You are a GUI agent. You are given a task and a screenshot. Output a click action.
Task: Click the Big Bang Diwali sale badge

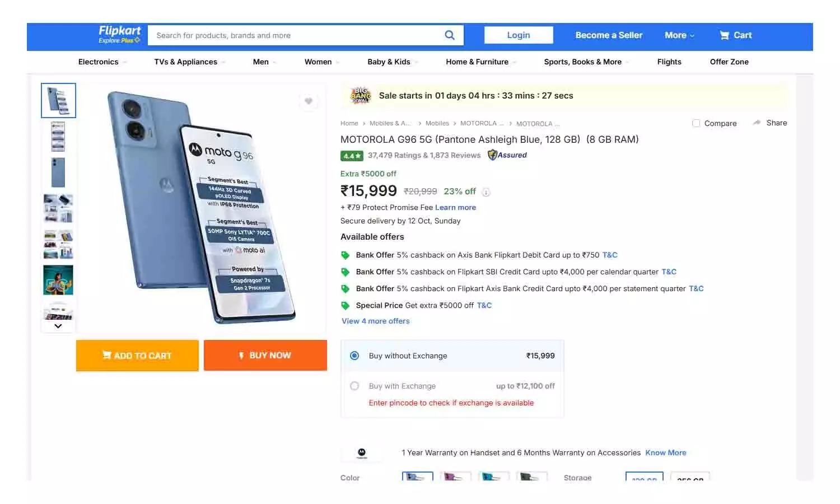pyautogui.click(x=360, y=95)
